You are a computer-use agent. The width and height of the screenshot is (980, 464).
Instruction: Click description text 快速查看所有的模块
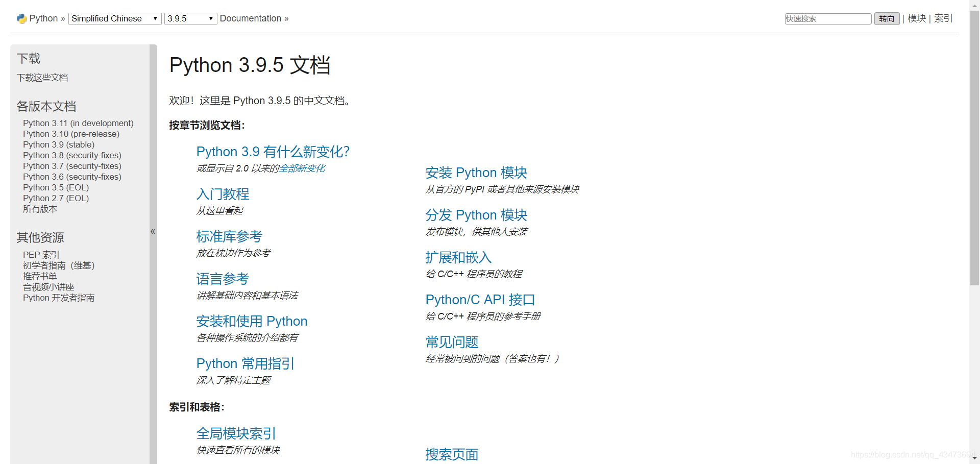(x=238, y=450)
